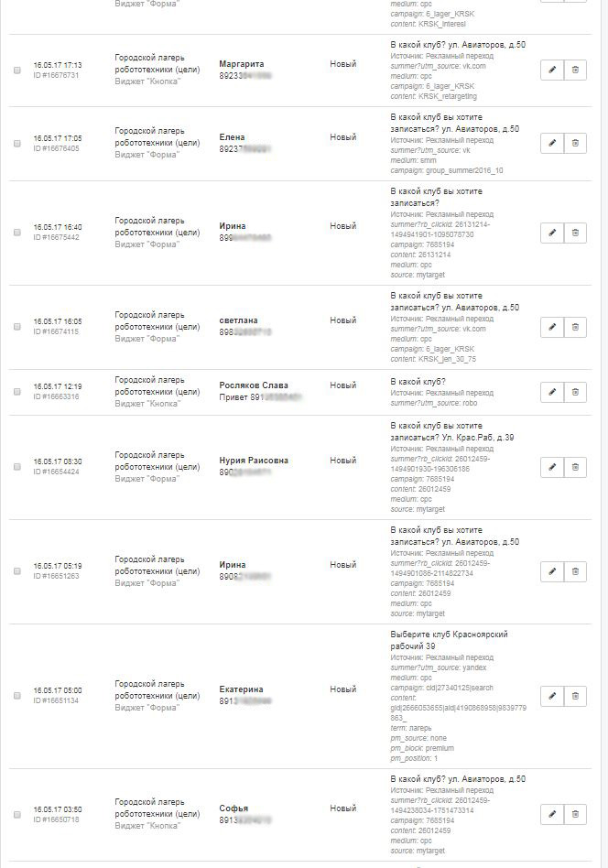Click the name Росляков Слава

coord(254,385)
